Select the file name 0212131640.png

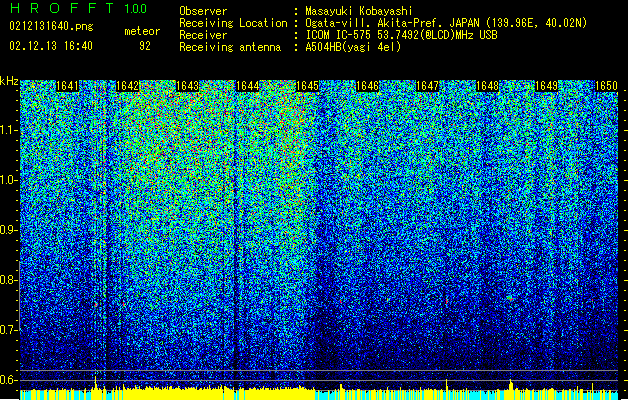click(51, 26)
